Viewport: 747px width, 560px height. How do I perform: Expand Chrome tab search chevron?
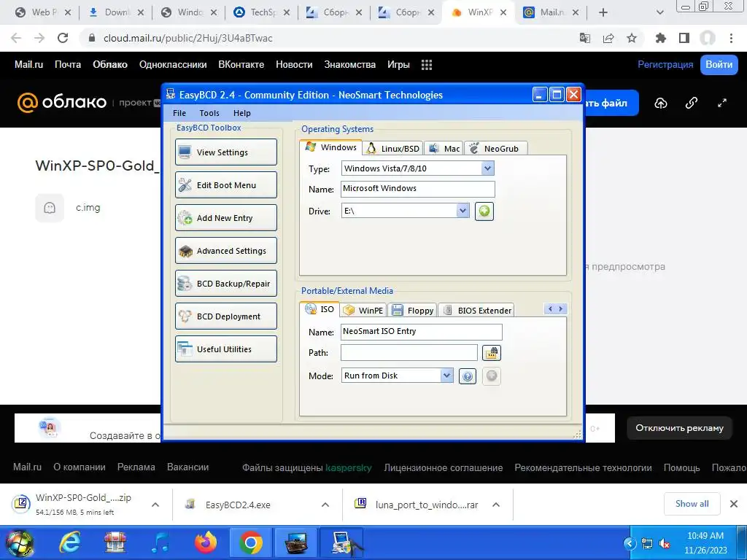(x=659, y=12)
